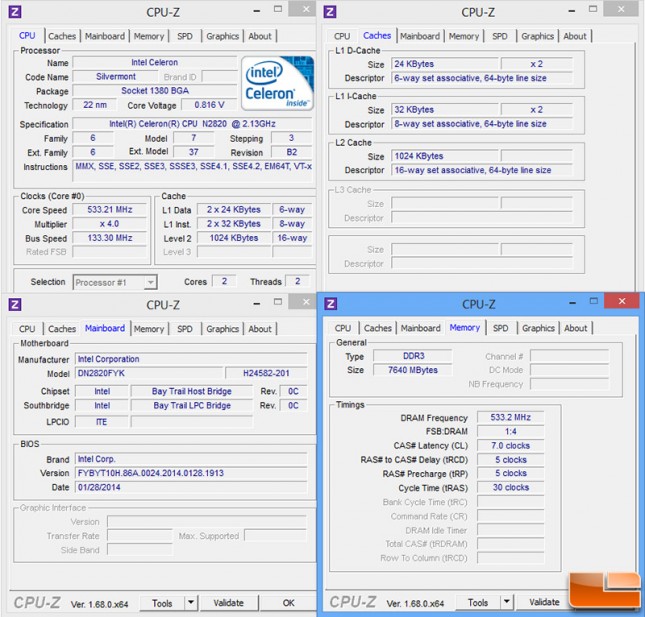Switch to Caches tab in the CPU window
The height and width of the screenshot is (617, 645).
62,36
